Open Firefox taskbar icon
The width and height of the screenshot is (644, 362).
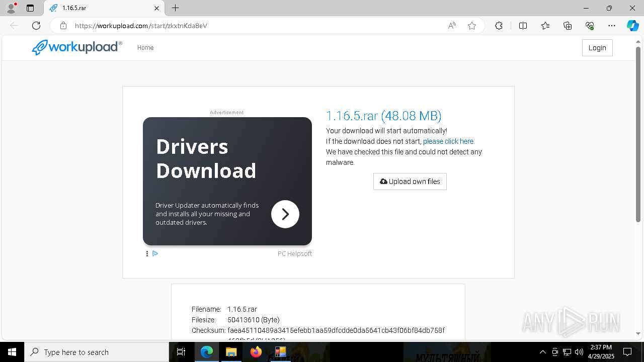[256, 352]
